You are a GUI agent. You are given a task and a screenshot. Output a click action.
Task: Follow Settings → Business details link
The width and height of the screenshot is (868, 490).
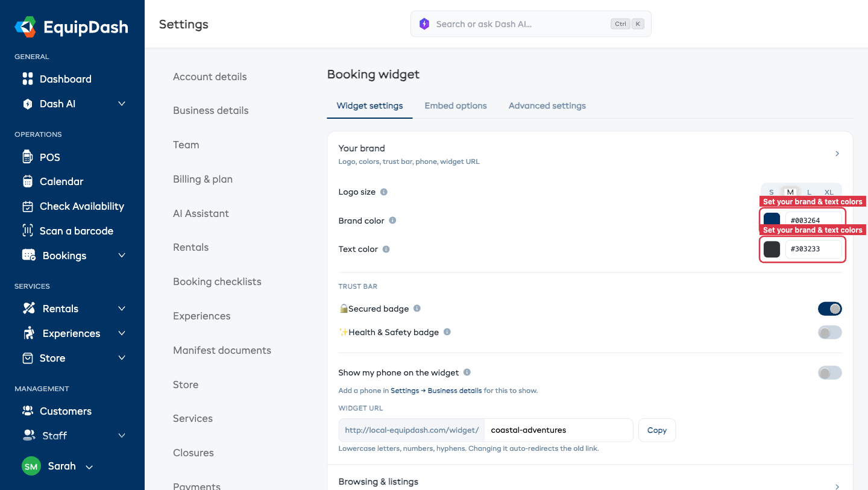pos(436,391)
